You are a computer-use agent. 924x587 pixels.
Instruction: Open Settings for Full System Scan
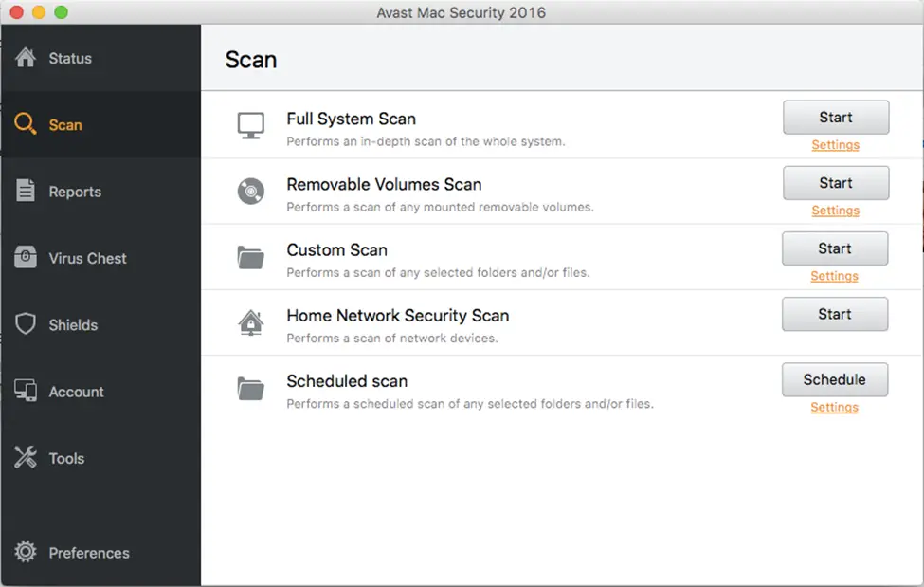[x=835, y=144]
